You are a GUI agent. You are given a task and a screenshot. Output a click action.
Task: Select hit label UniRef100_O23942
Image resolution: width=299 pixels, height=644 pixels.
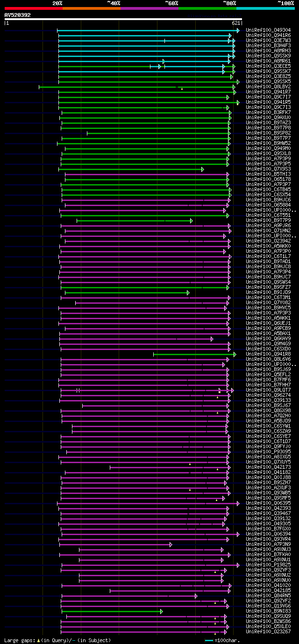[268, 241]
